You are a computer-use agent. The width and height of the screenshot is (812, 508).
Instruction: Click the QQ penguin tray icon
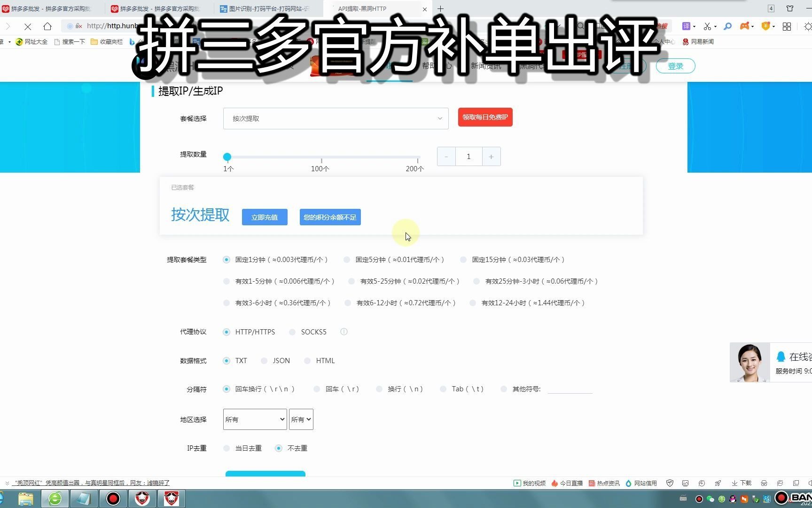coord(733,499)
